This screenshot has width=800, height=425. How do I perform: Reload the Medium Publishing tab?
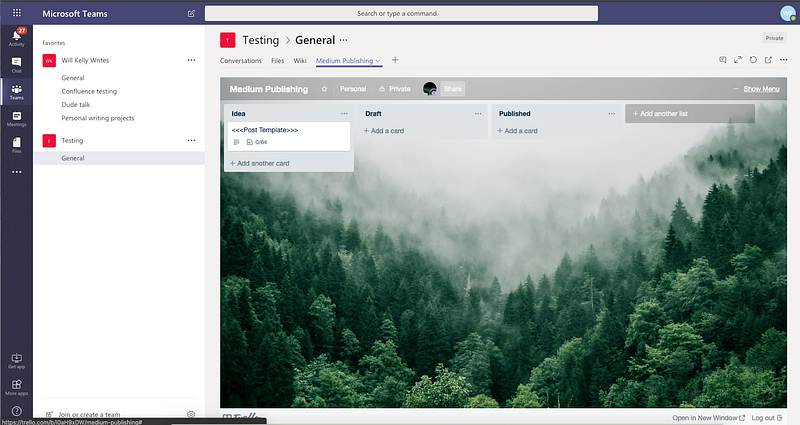click(753, 60)
